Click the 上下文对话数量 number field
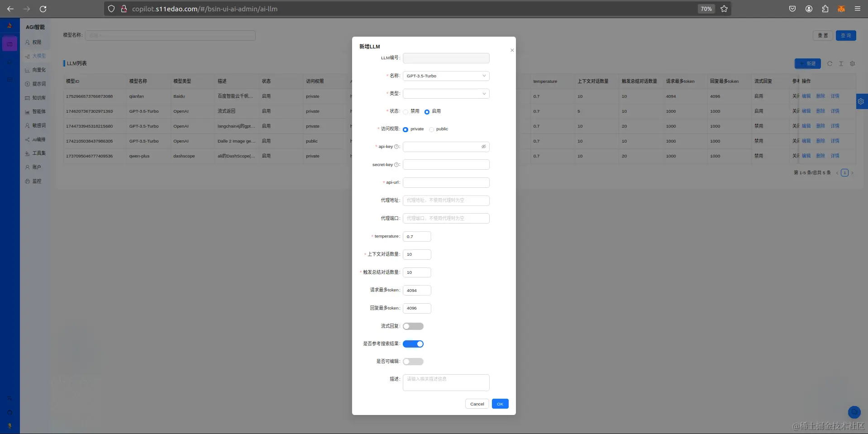 [x=417, y=254]
